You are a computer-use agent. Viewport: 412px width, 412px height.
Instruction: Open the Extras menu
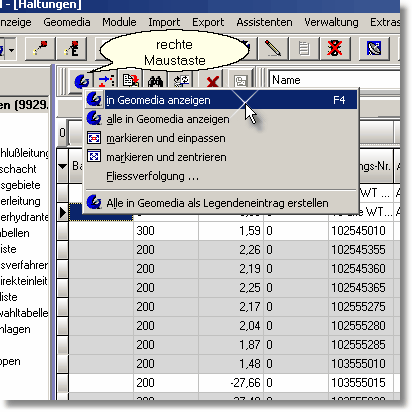[385, 22]
